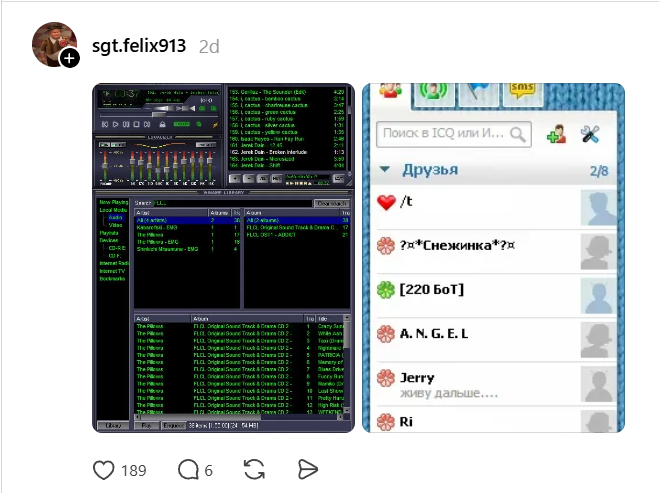659x493 pixels.
Task: Click playlist LIST button
Action: 339,179
